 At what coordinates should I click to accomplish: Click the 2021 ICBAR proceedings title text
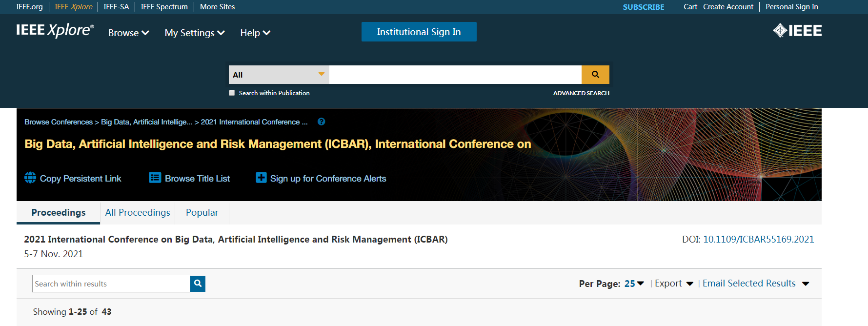(236, 239)
